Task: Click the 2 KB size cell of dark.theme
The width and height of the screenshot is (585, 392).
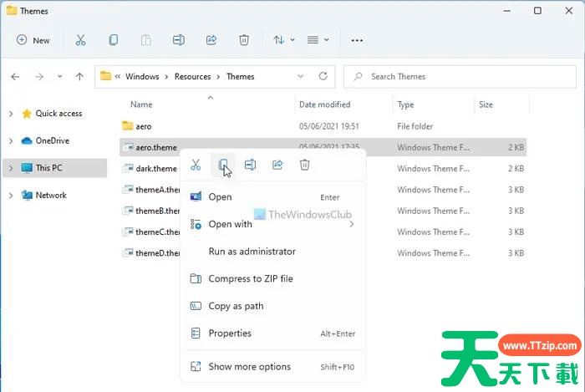Action: pyautogui.click(x=516, y=169)
